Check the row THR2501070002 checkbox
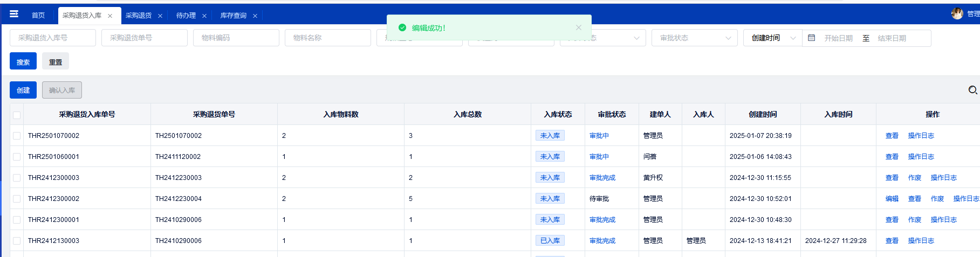The height and width of the screenshot is (257, 980). pos(17,136)
